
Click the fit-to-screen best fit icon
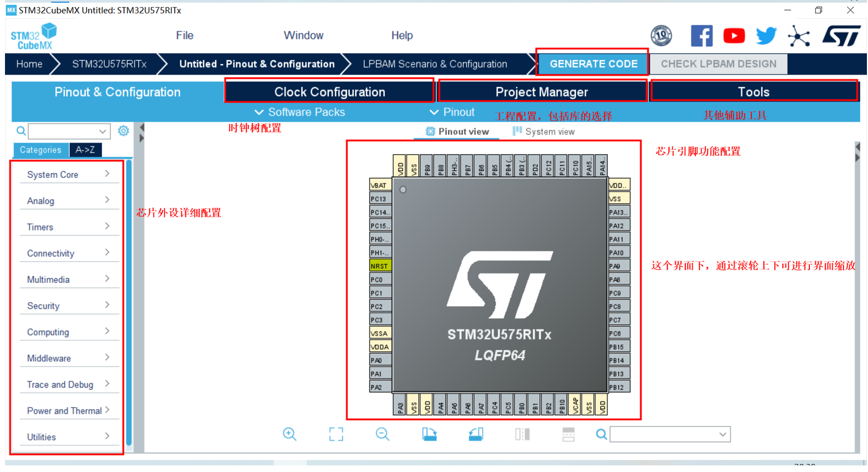(336, 434)
